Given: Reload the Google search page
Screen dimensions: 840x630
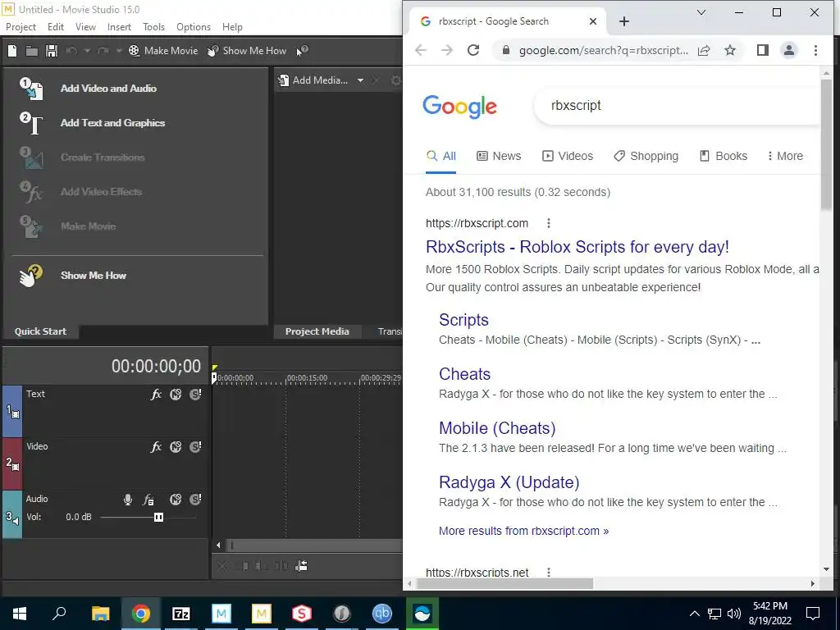Looking at the screenshot, I should (473, 50).
